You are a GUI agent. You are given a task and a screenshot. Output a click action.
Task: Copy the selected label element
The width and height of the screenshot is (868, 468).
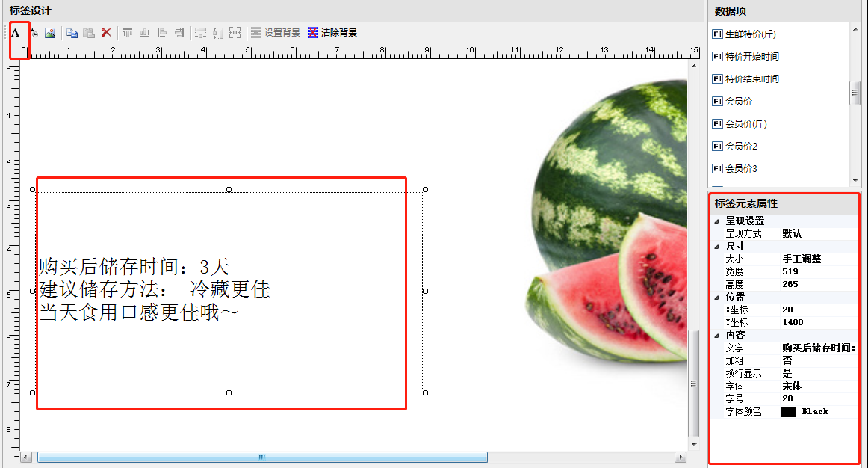(x=72, y=33)
